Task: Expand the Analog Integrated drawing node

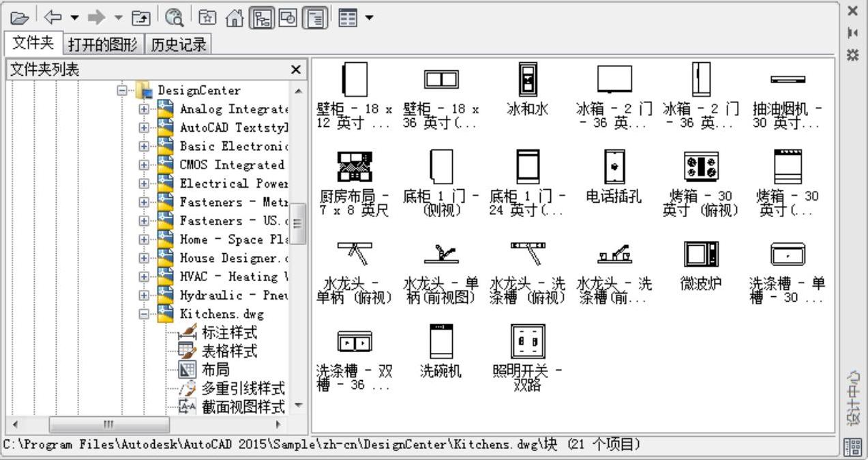Action: (x=144, y=109)
